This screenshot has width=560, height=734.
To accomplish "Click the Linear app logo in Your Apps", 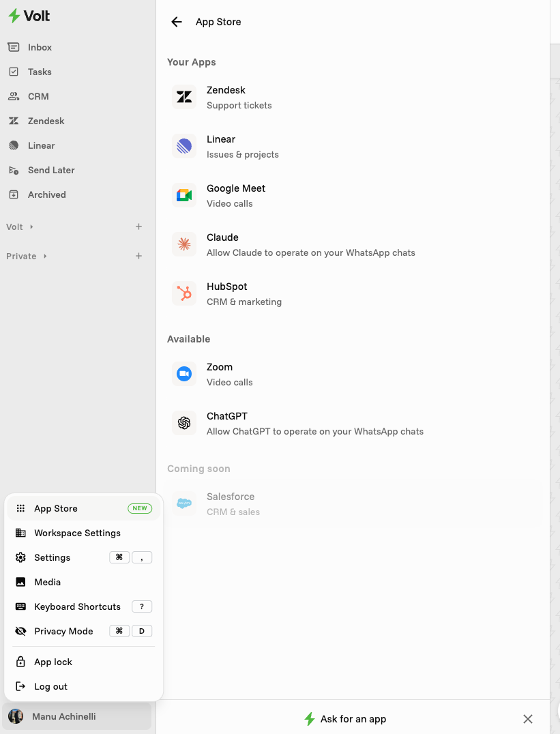I will coord(184,146).
